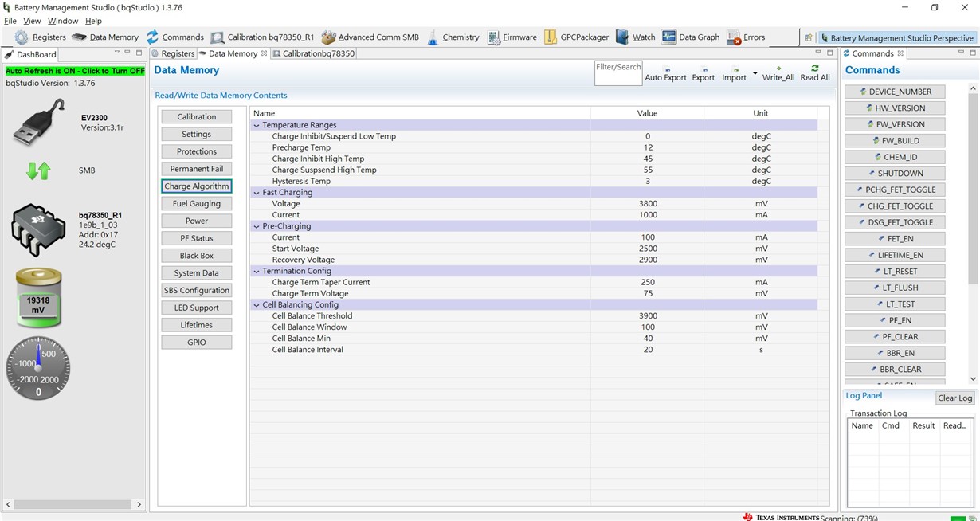Collapse the Cell Balancing Config group
Viewport: 980px width, 521px height.
tap(257, 304)
